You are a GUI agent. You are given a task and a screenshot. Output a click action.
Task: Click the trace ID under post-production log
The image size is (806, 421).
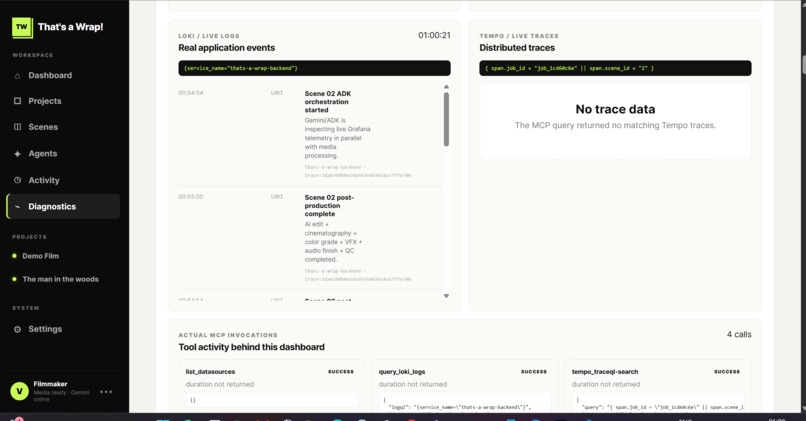[x=357, y=279]
